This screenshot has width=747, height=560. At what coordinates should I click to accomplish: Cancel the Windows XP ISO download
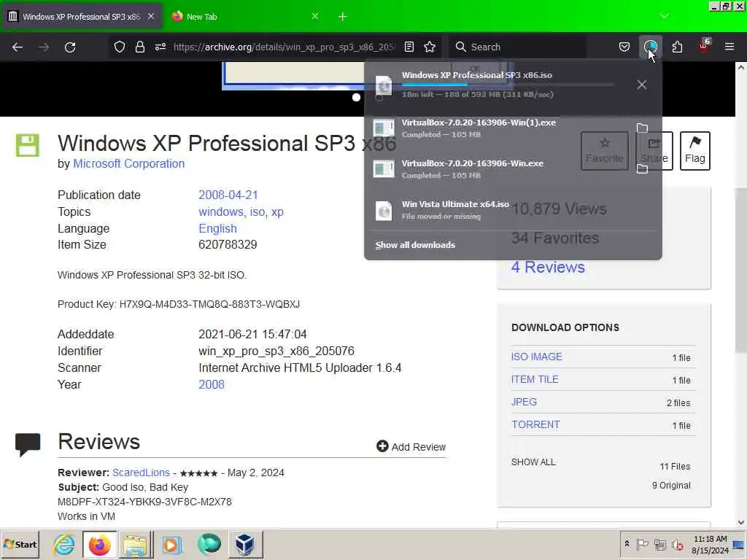point(642,85)
